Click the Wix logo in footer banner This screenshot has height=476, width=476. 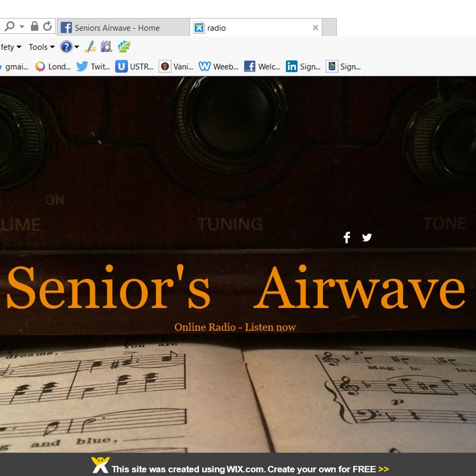100,465
